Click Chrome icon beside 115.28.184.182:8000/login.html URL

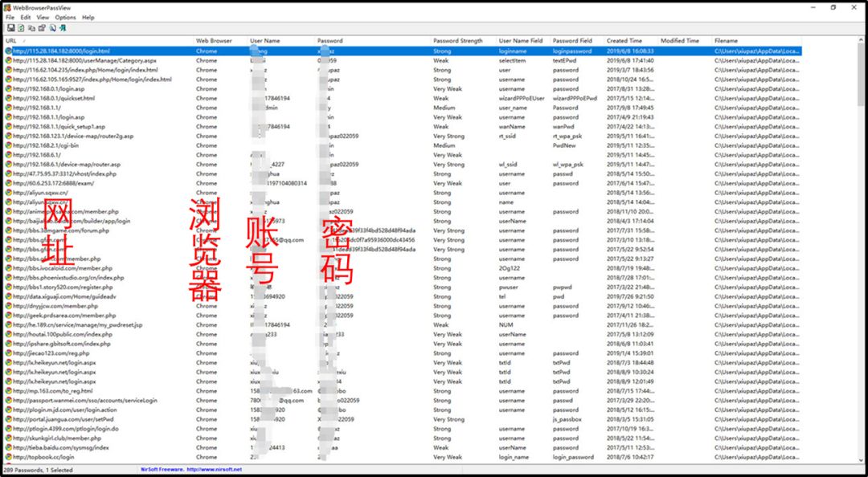tap(8, 51)
